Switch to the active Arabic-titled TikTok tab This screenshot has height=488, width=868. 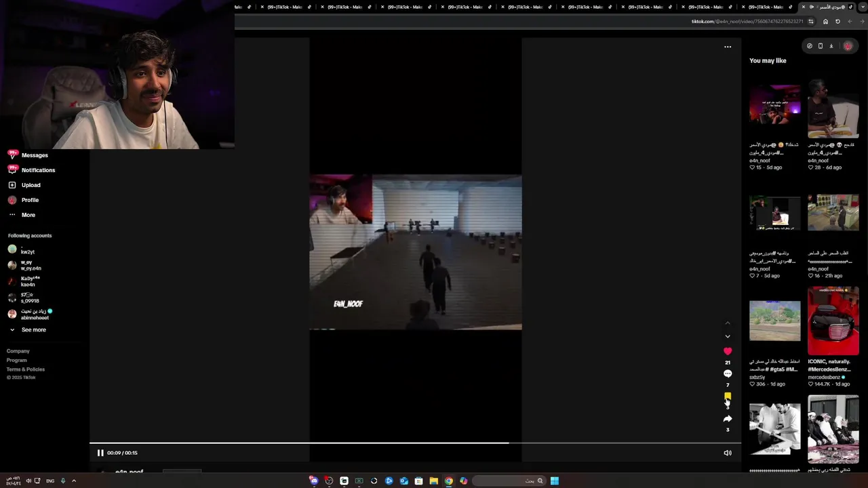pyautogui.click(x=827, y=7)
